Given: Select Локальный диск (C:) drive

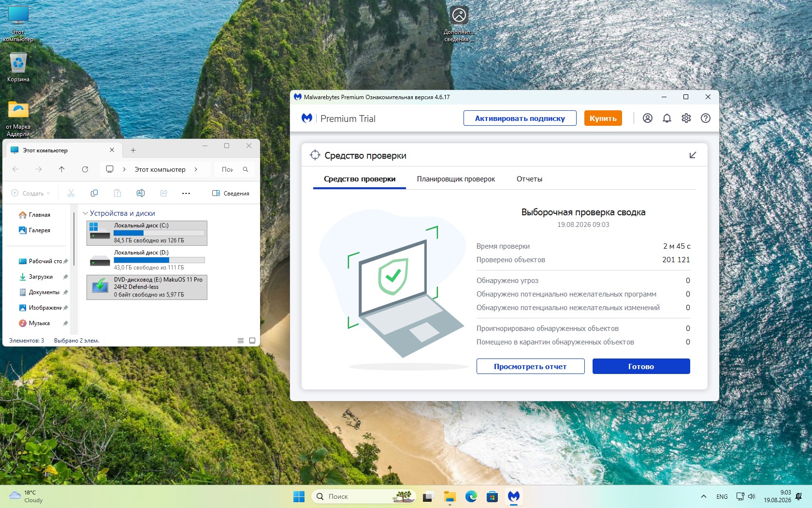Looking at the screenshot, I should coord(147,233).
